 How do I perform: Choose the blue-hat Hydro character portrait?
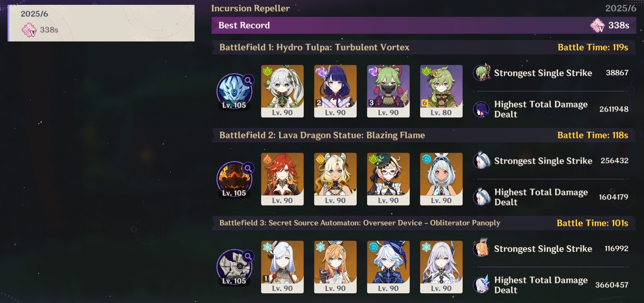tap(388, 267)
